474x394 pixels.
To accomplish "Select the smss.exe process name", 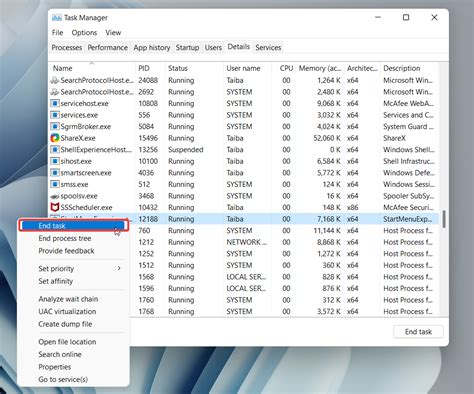I will [x=74, y=184].
